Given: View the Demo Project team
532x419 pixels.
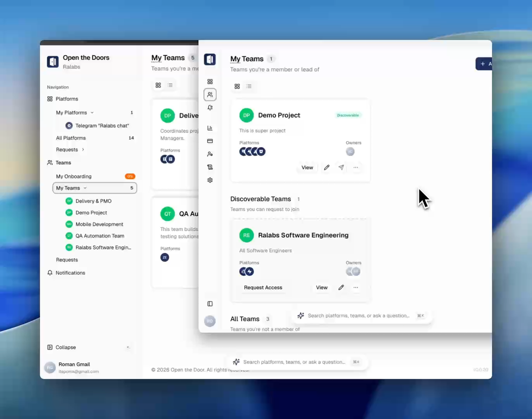Looking at the screenshot, I should (x=308, y=167).
